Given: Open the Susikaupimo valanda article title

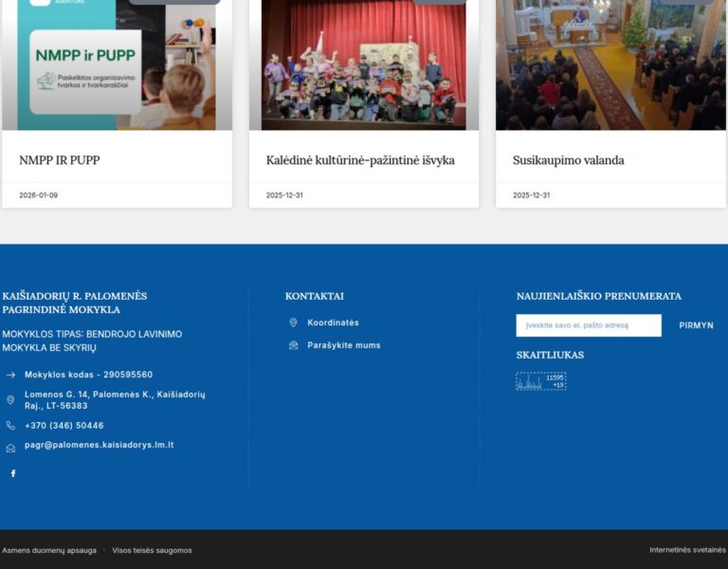Looking at the screenshot, I should point(568,160).
